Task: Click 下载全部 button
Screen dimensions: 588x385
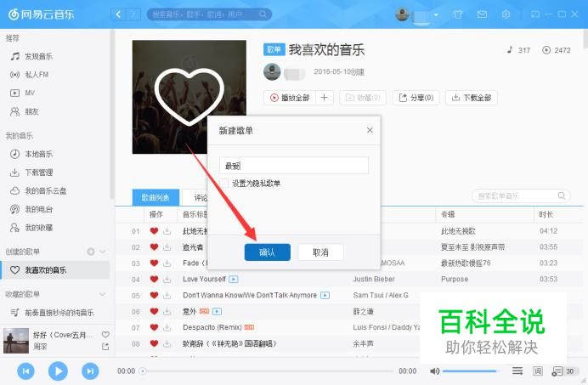Action: tap(472, 98)
